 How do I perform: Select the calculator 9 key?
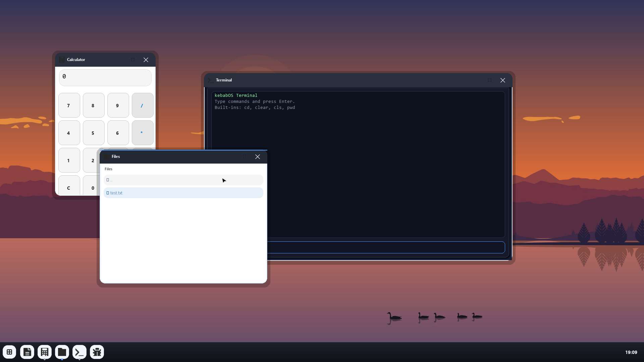click(118, 105)
